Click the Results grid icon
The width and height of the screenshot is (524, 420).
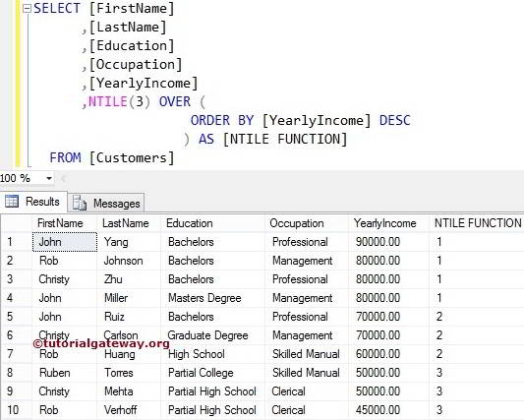click(x=12, y=202)
